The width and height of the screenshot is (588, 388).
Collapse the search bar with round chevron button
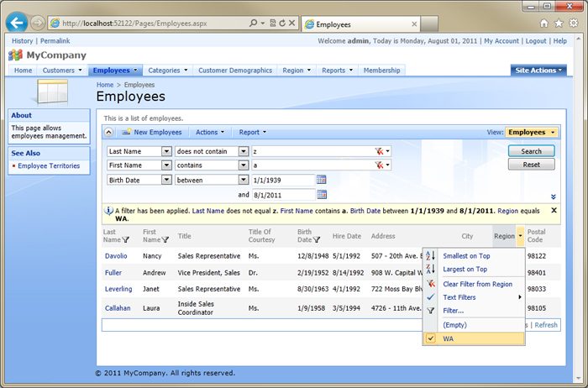108,133
